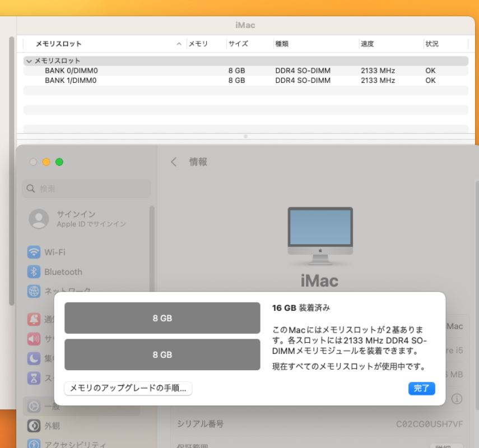This screenshot has height=448, width=479.
Task: Open Wi-Fi settings icon in sidebar
Action: [34, 252]
